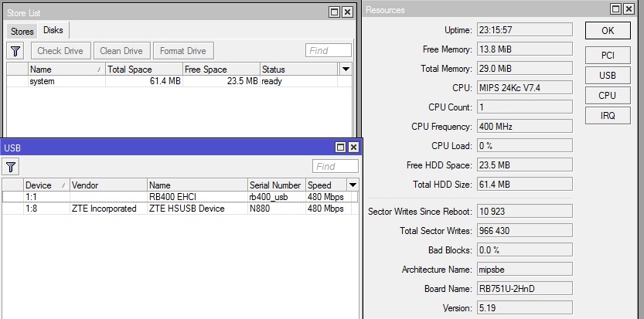Viewport: 644px width, 319px height.
Task: Close the Resources window
Action: point(629,9)
